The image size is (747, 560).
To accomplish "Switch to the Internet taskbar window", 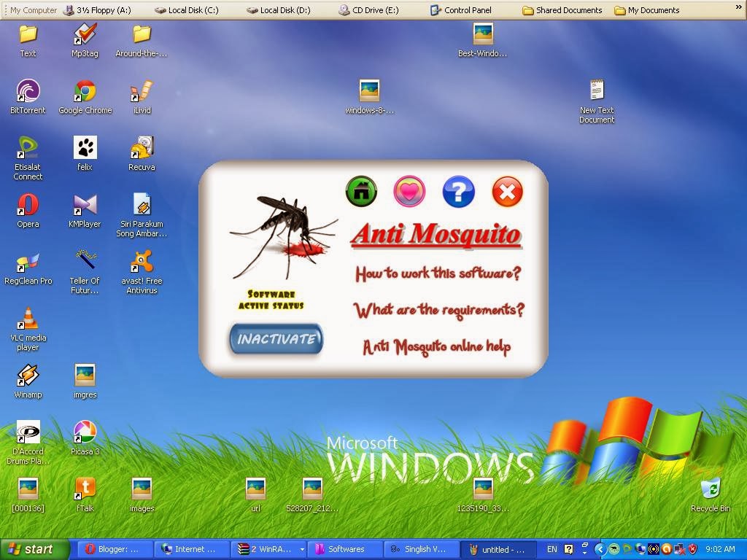I will pyautogui.click(x=192, y=549).
